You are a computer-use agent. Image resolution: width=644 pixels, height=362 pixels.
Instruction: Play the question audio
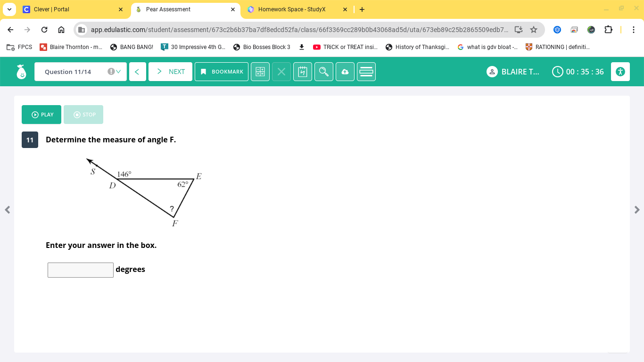[41, 115]
